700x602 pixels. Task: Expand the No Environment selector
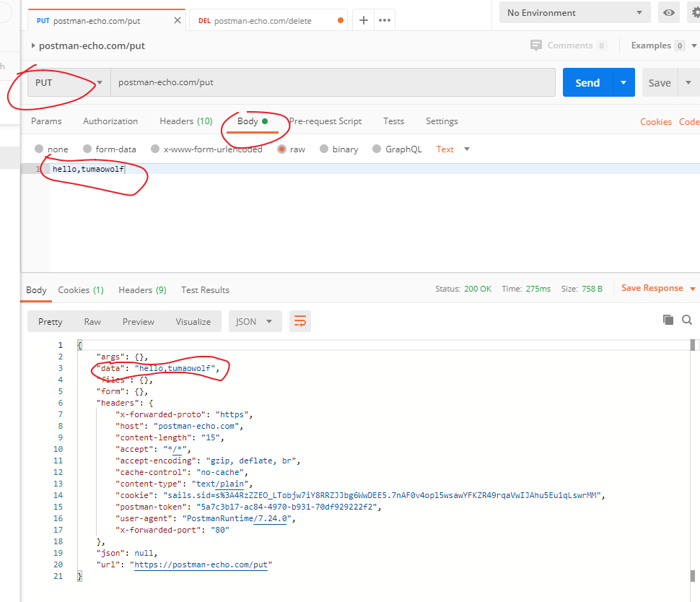coord(574,12)
